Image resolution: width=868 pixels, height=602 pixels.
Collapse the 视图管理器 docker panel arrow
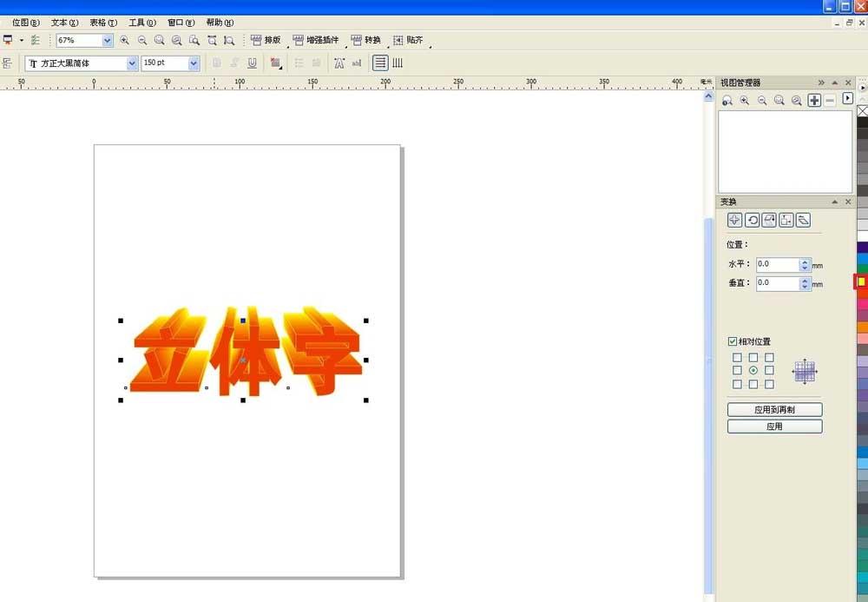835,83
